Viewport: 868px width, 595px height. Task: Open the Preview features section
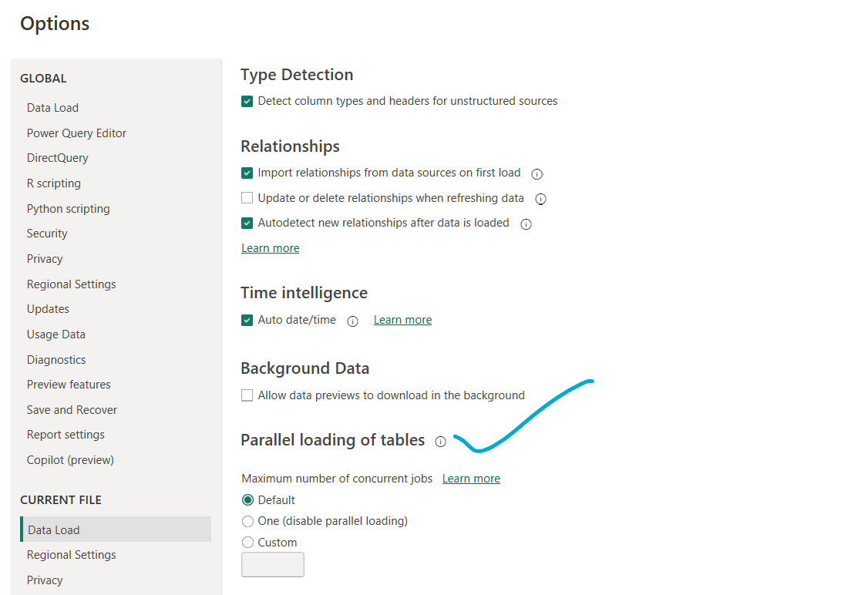(69, 384)
